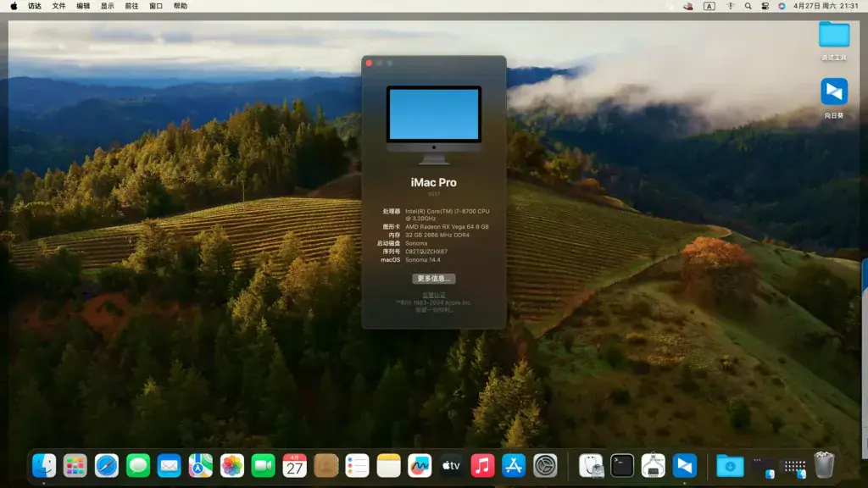868x488 pixels.
Task: Open Control Center in menu bar
Action: pyautogui.click(x=765, y=6)
